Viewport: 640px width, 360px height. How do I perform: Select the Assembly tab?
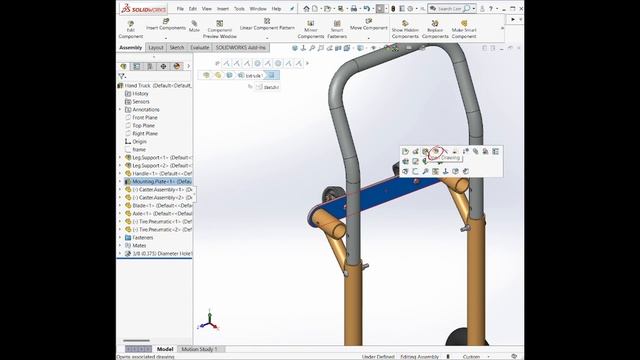[131, 48]
